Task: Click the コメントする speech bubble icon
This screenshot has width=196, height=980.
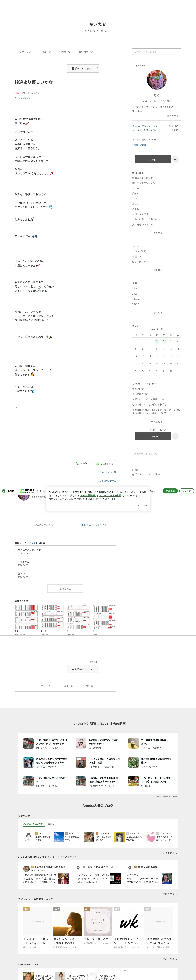Action: point(98,464)
